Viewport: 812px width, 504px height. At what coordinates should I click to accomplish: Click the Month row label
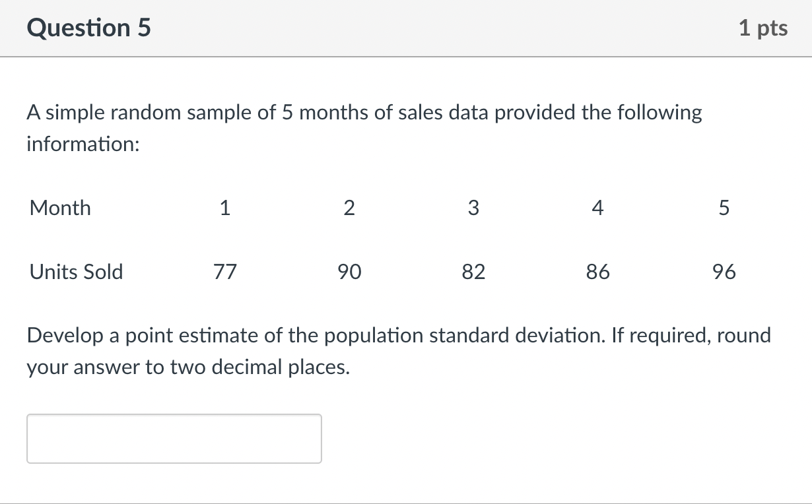(x=59, y=208)
